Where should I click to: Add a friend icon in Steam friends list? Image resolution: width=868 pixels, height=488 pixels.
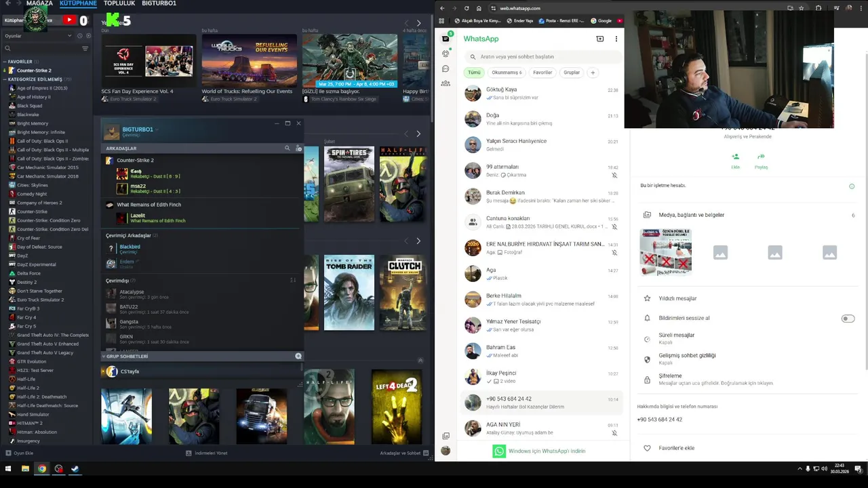pos(298,148)
